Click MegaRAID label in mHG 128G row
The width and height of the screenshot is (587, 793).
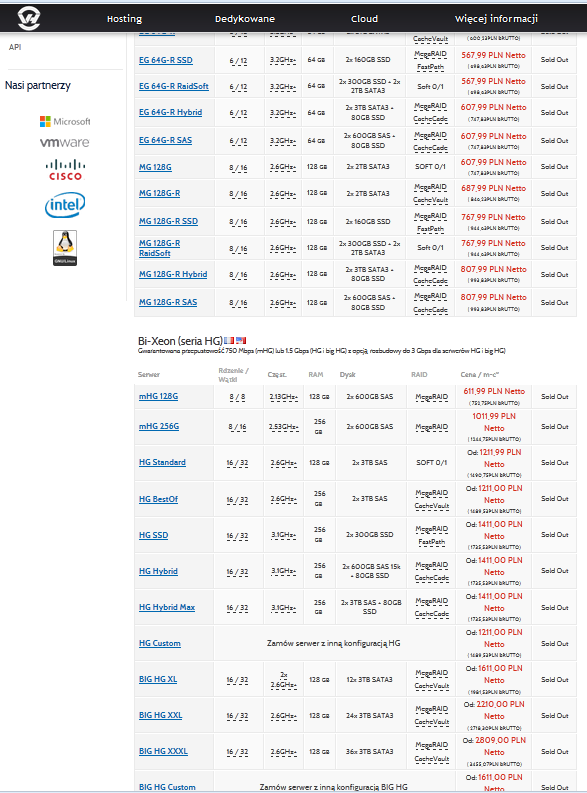431,397
